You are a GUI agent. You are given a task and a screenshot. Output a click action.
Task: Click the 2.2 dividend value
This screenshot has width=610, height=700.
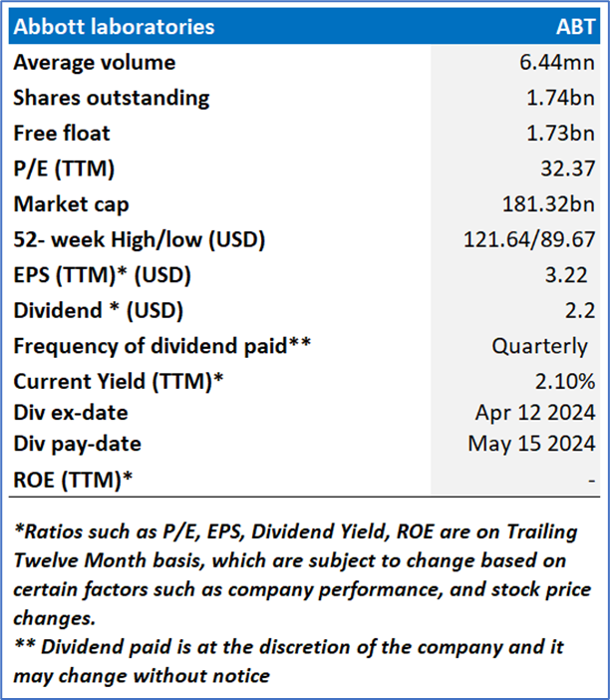click(x=582, y=311)
